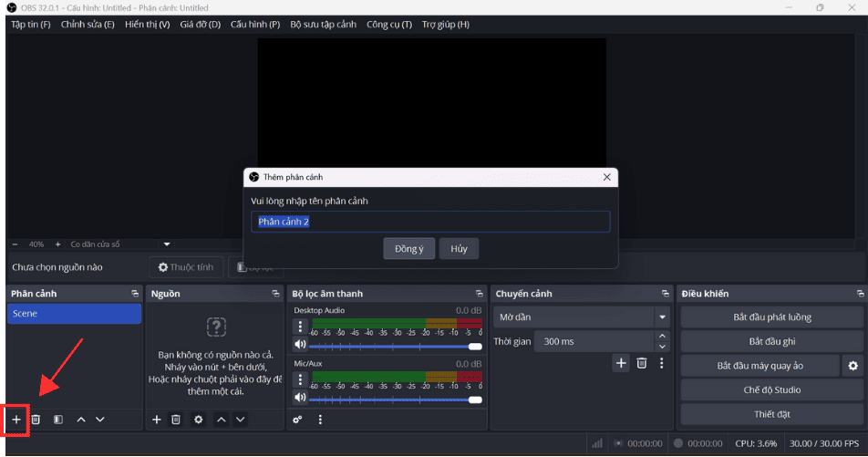
Task: Click Bắt đầu máy quay ảo button
Action: pyautogui.click(x=760, y=366)
